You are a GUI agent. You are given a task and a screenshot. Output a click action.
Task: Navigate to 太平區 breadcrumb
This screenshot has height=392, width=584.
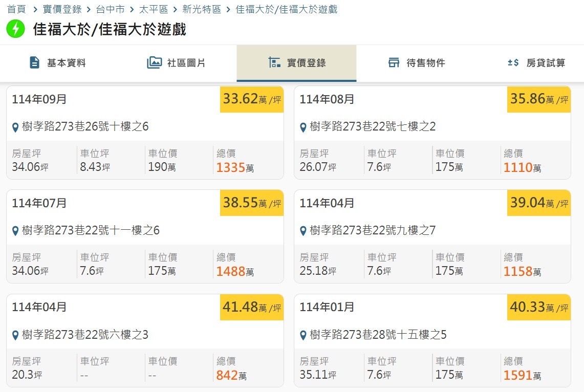pyautogui.click(x=154, y=9)
